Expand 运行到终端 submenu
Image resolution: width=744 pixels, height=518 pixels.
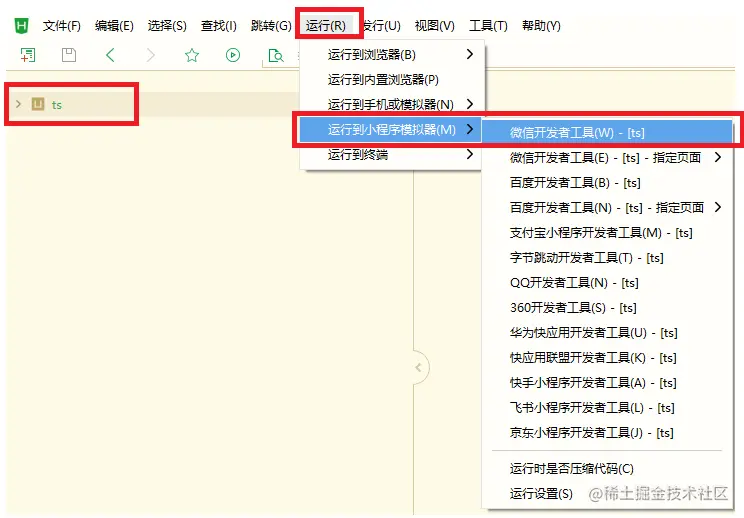392,155
